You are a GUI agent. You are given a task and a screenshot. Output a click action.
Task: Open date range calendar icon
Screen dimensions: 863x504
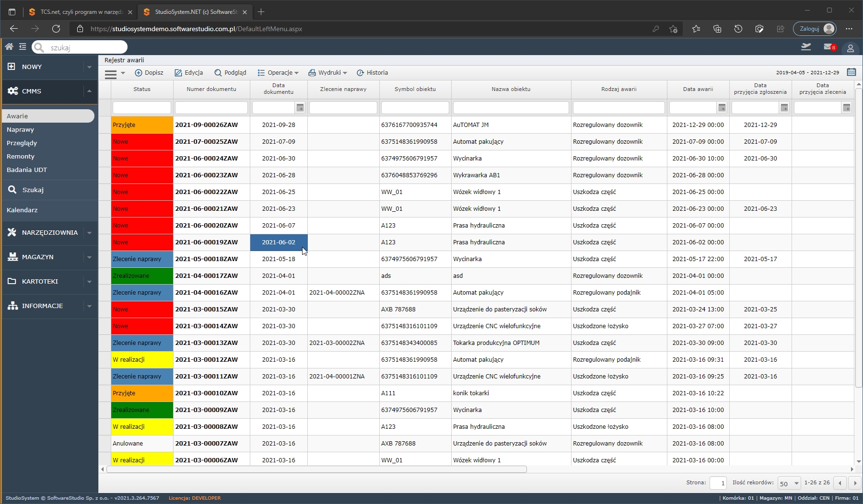(851, 72)
